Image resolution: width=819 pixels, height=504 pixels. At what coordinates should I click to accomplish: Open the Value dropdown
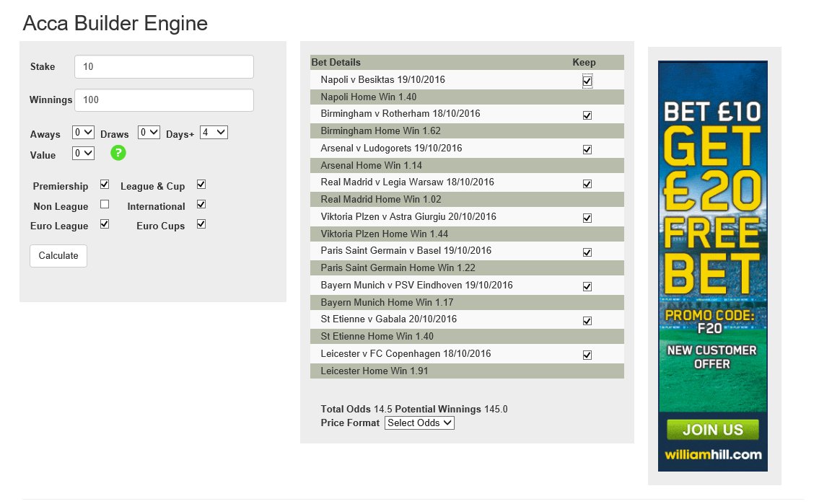pos(82,153)
